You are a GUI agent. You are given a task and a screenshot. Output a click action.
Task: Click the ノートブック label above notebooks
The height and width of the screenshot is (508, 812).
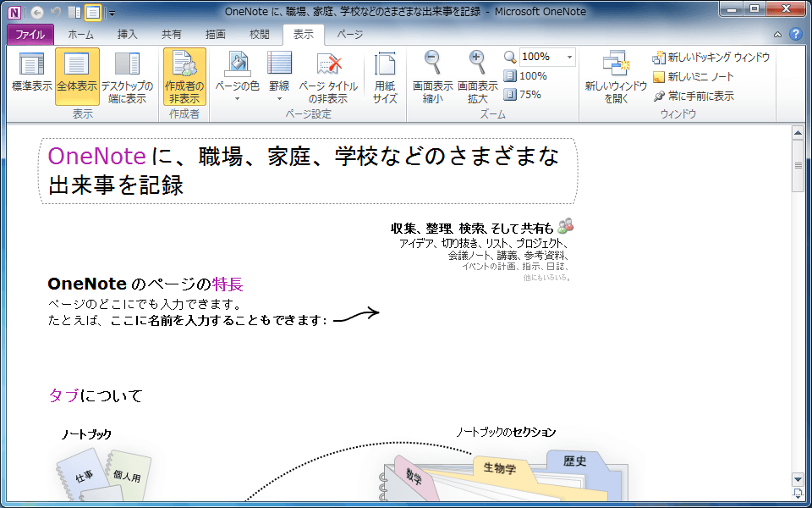(86, 434)
